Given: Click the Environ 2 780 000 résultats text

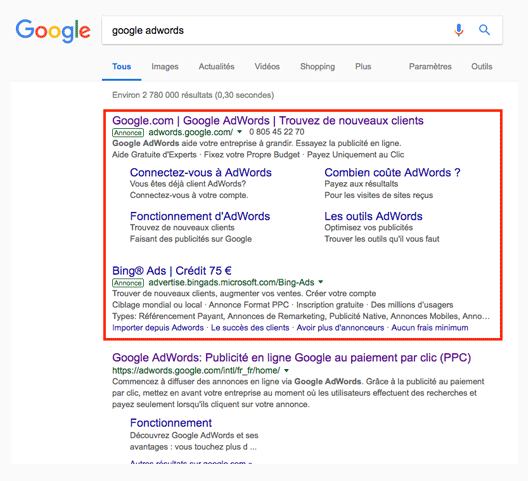Looking at the screenshot, I should point(193,95).
